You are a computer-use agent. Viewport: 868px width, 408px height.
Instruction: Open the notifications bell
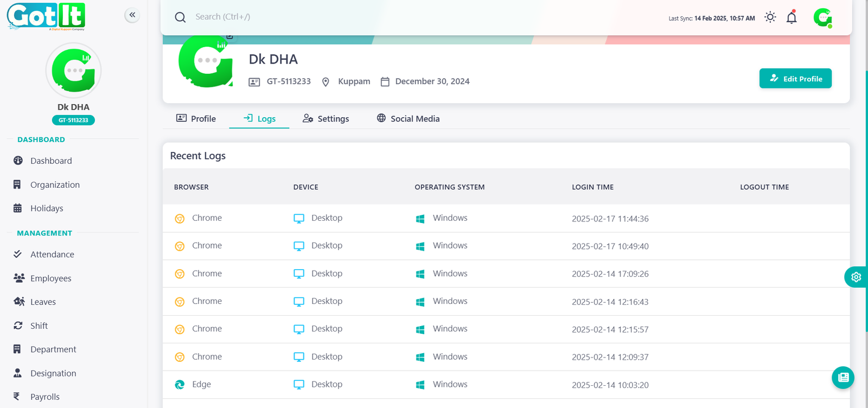point(792,18)
